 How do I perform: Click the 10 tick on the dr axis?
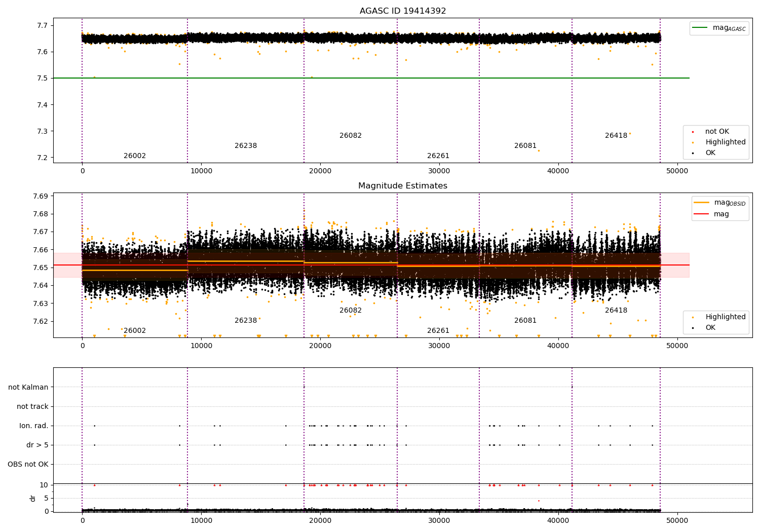click(44, 485)
